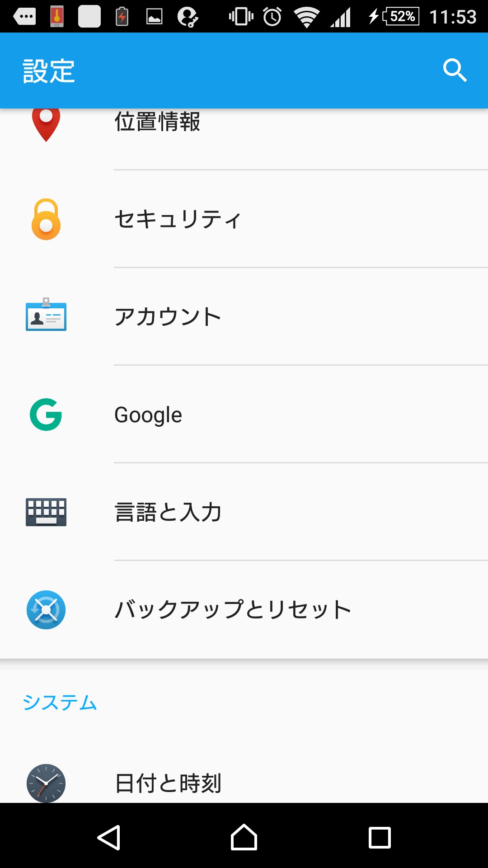
Task: Tap the account ID card icon
Action: pyautogui.click(x=46, y=315)
